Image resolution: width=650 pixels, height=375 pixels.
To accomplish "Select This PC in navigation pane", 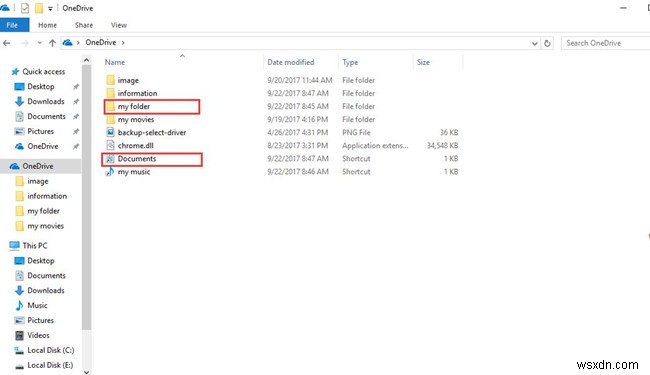I will coord(35,245).
